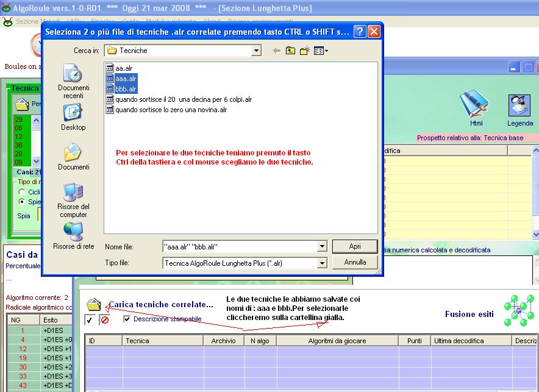The image size is (539, 392).
Task: Toggle Descrizione stampabile checkbox
Action: (x=127, y=319)
